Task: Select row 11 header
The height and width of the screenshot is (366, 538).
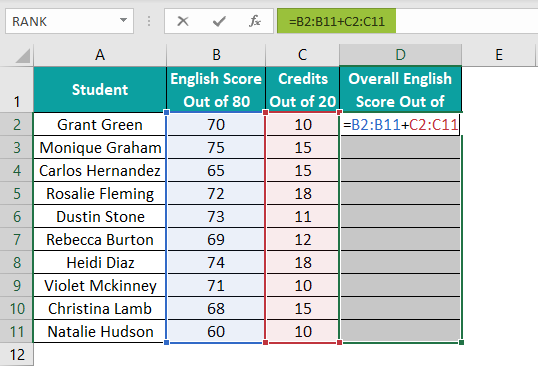Action: 16,331
